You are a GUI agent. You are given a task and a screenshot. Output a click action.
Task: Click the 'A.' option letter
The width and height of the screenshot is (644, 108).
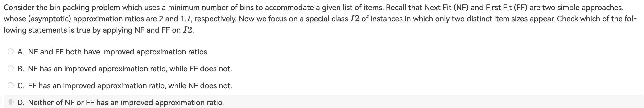click(x=21, y=52)
